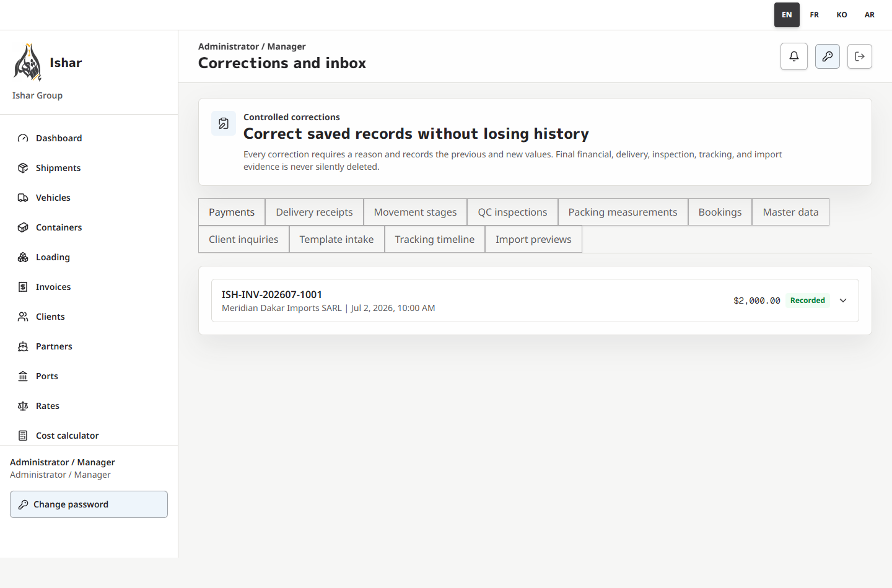Switch language to KO
The width and height of the screenshot is (892, 588).
(x=842, y=15)
